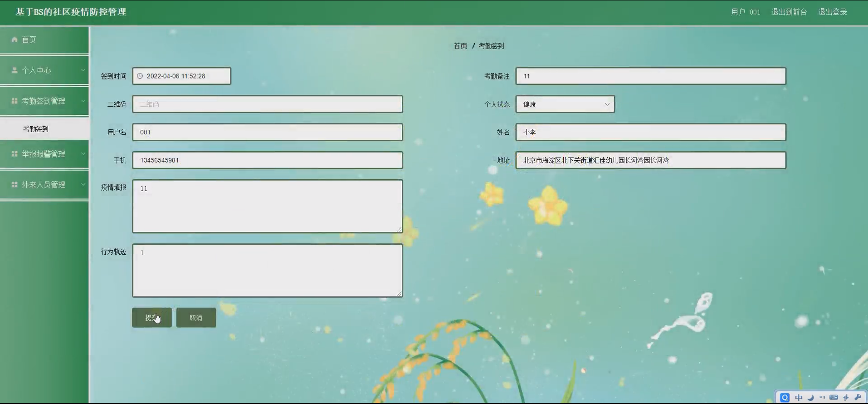Image resolution: width=868 pixels, height=404 pixels.
Task: Click the 二维码 input field
Action: click(x=268, y=104)
